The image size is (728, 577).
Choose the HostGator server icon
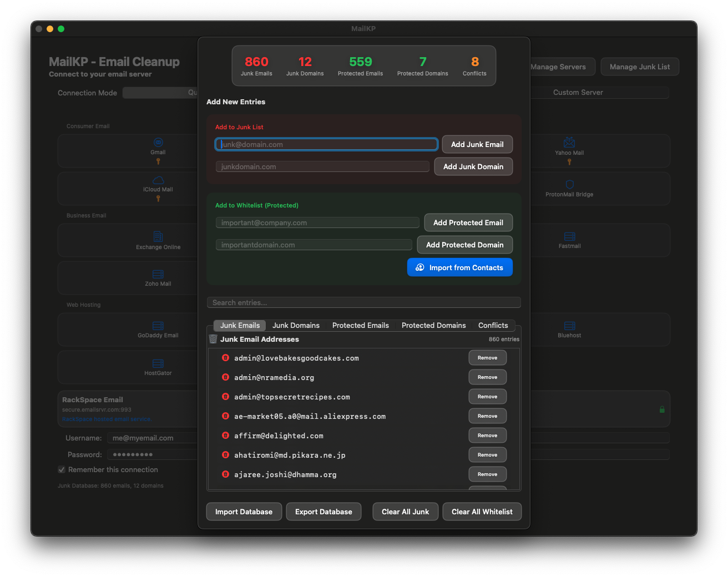pyautogui.click(x=158, y=363)
